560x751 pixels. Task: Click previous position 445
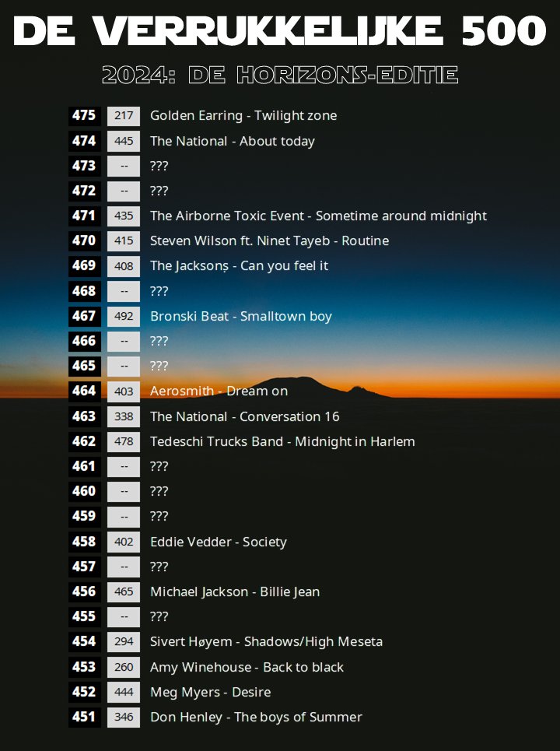click(124, 142)
